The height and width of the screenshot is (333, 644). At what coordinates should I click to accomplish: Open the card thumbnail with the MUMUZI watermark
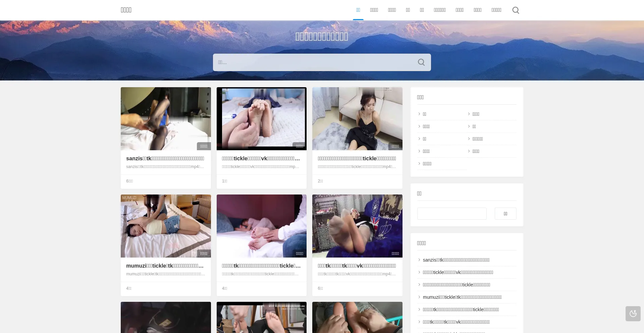166,226
